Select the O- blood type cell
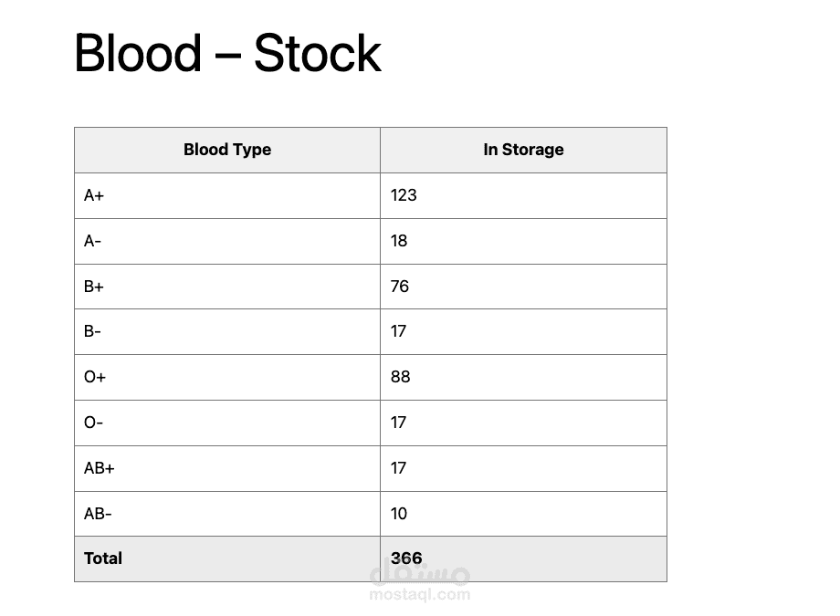840x616 pixels. [x=93, y=423]
